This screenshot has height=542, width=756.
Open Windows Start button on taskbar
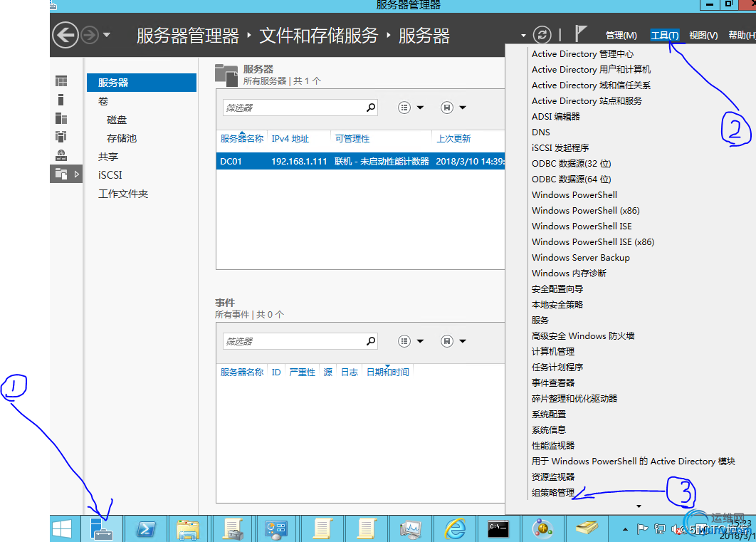62,529
